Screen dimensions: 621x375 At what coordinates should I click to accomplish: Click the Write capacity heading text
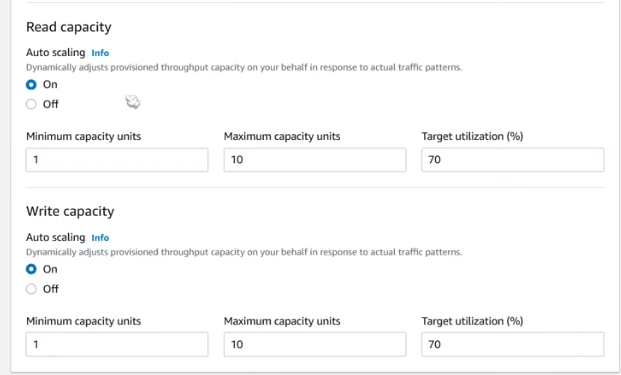[x=70, y=211]
